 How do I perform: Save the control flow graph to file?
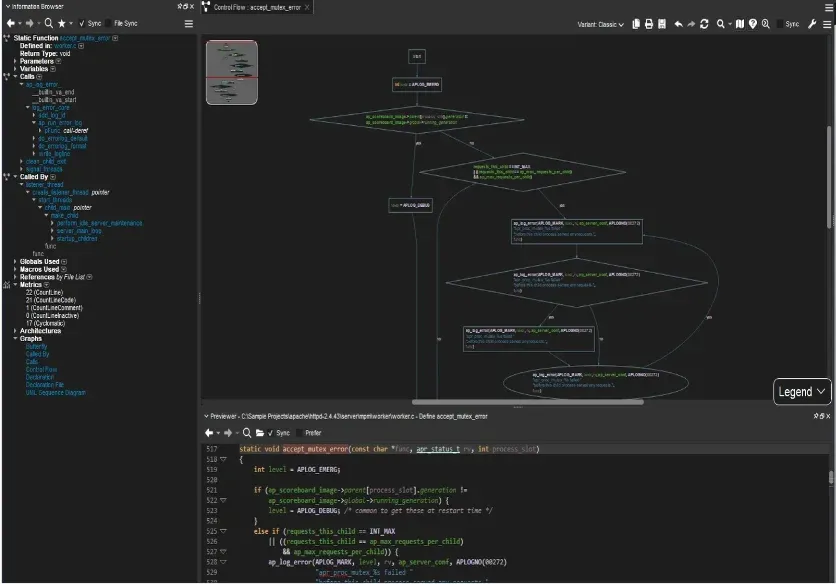[x=662, y=24]
